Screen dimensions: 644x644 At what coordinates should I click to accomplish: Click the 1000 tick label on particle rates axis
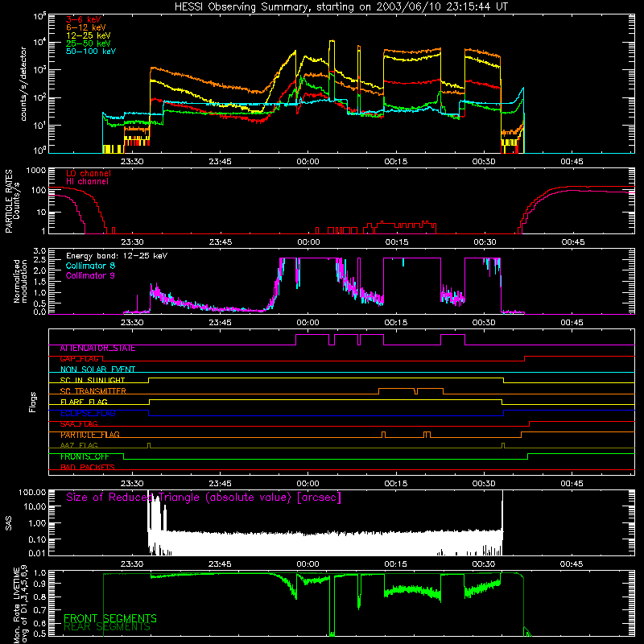coord(35,171)
